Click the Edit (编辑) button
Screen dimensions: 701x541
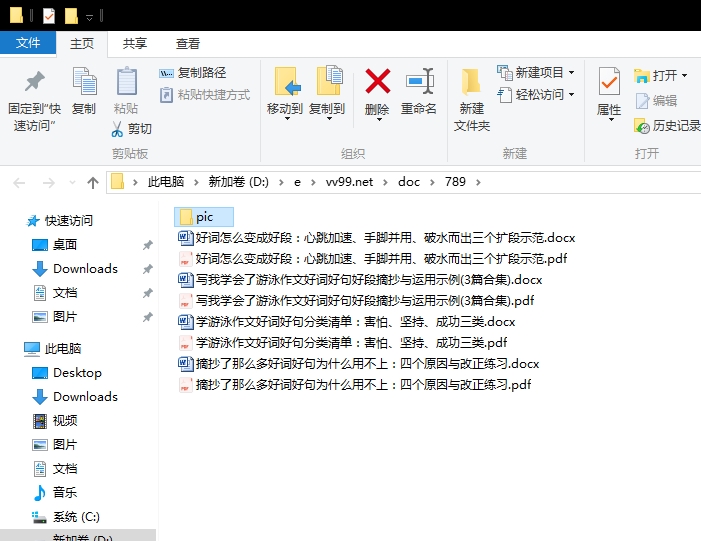click(656, 101)
